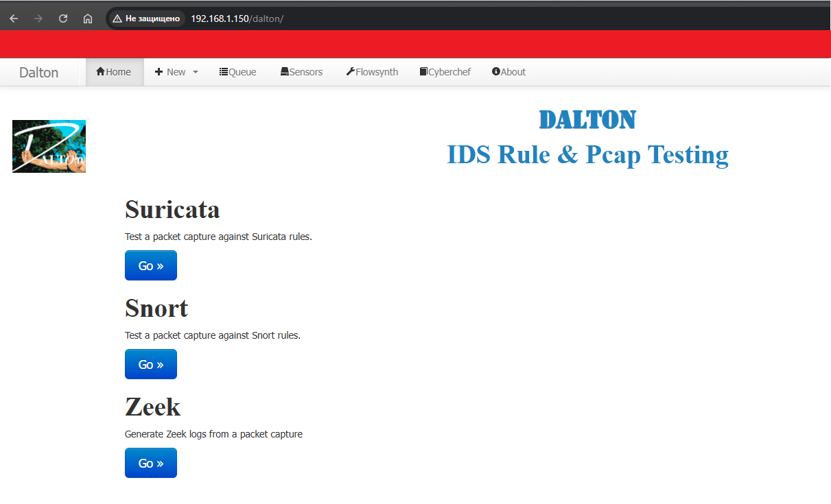Screen dimensions: 831x504
Task: Go back using the browser back arrow
Action: click(x=14, y=19)
